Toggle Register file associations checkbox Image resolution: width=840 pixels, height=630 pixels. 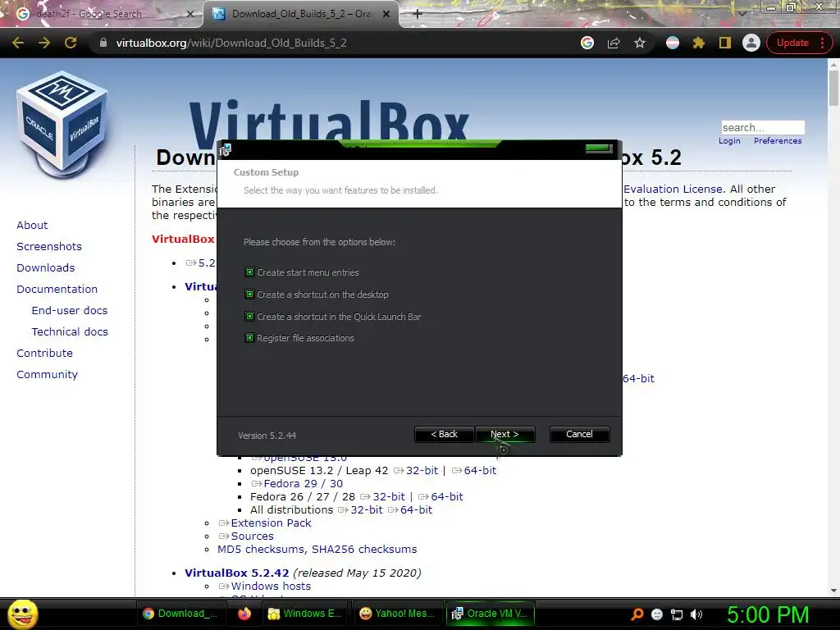[x=249, y=337]
